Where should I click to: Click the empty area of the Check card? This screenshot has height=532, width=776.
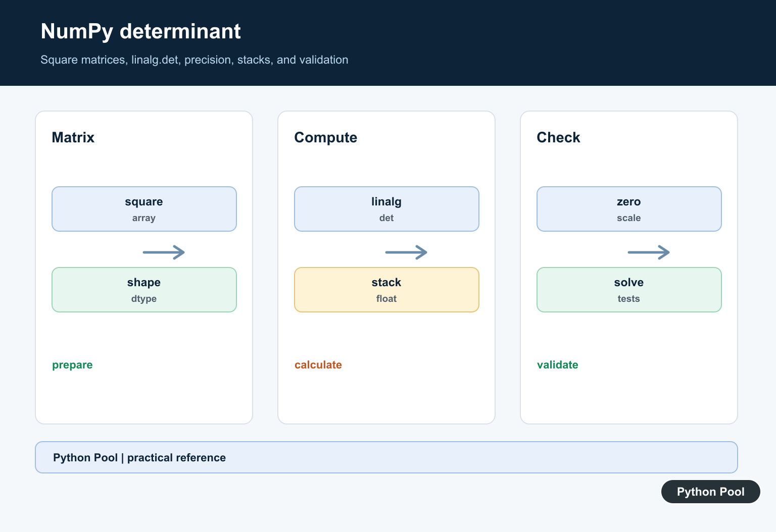click(x=629, y=399)
